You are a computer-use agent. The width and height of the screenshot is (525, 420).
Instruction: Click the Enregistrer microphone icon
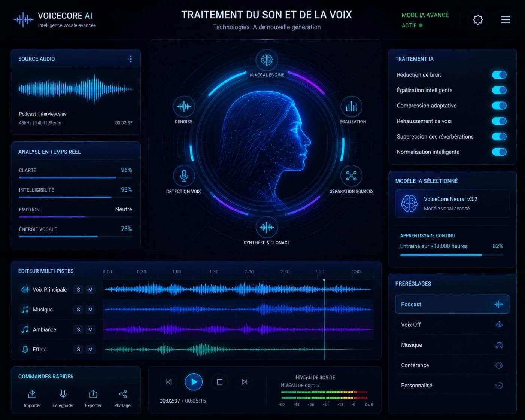63,394
